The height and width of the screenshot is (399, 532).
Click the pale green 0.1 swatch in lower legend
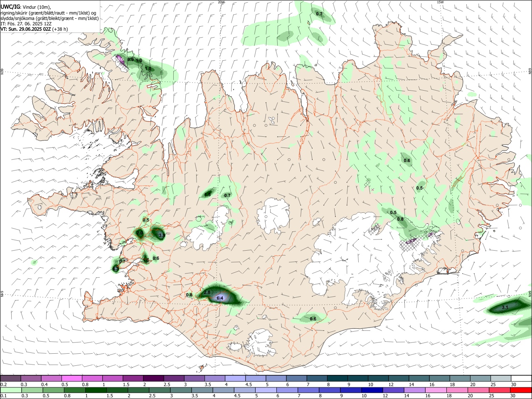coord(10,390)
